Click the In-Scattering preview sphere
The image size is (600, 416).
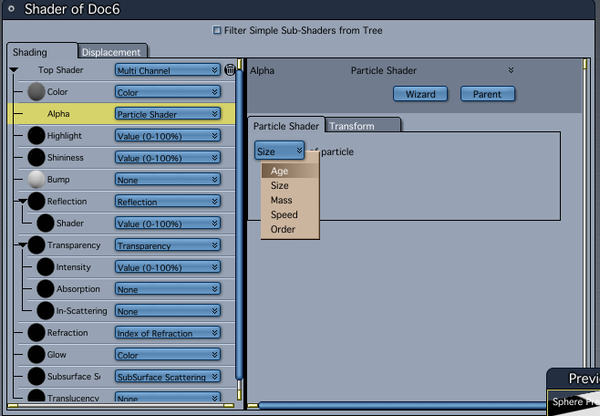click(46, 311)
